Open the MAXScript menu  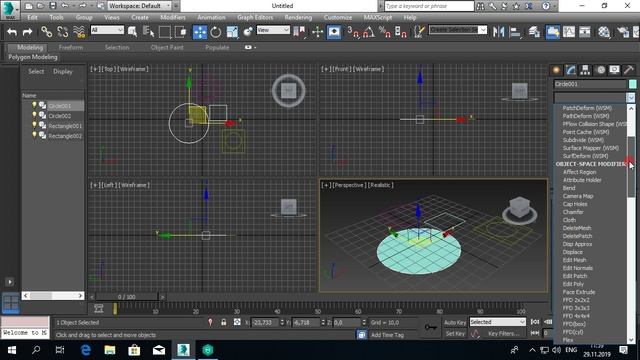tap(378, 18)
